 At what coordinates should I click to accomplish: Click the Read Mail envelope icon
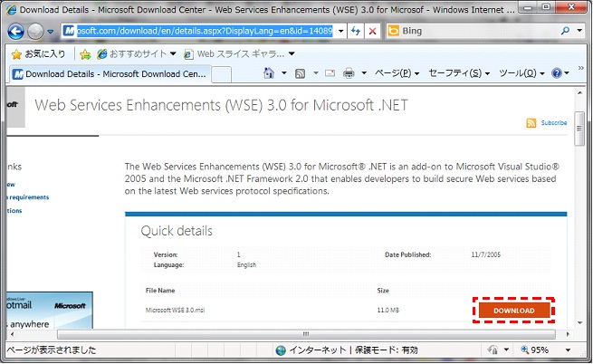(x=328, y=72)
